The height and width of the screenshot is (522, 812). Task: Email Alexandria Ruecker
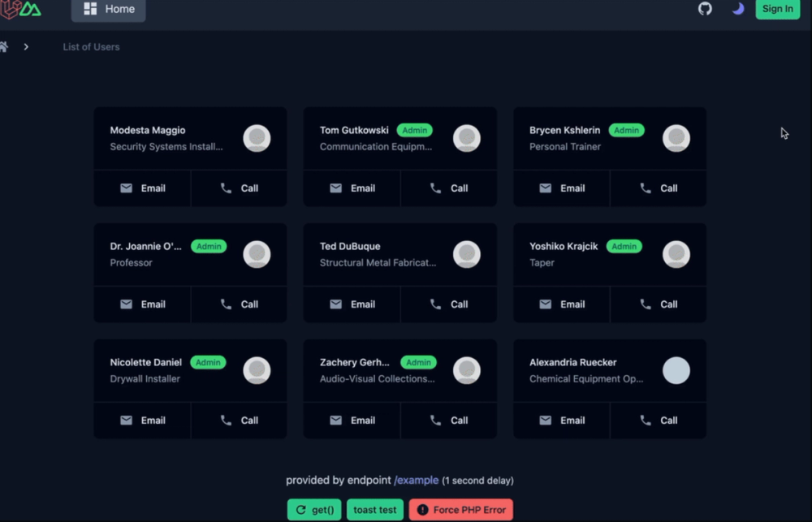(562, 420)
